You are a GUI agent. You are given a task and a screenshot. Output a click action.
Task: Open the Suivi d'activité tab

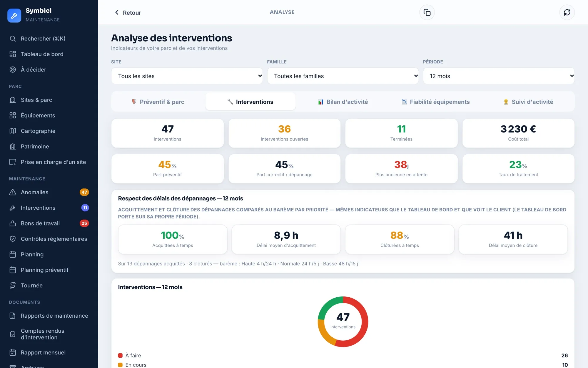[x=528, y=102]
